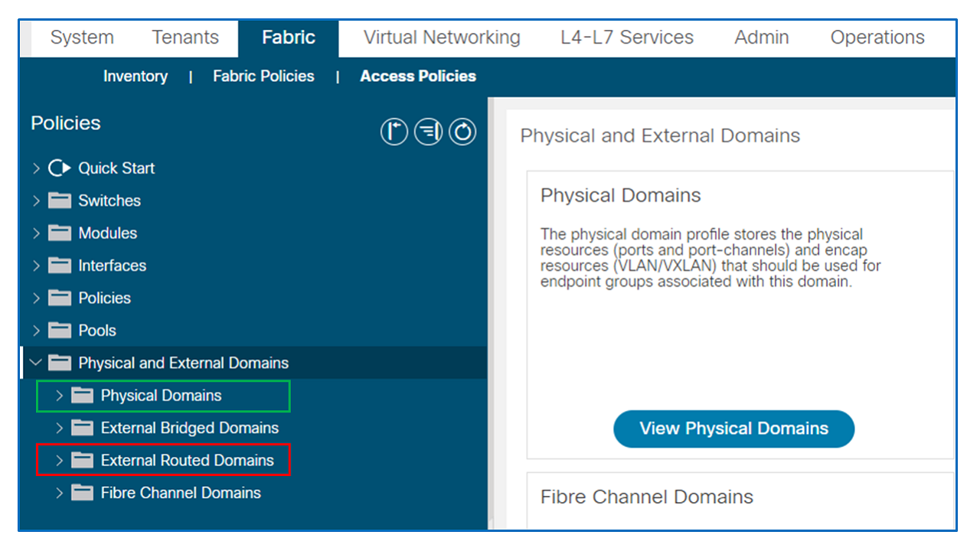Open the Tenants tab
The width and height of the screenshot is (980, 551).
[185, 37]
